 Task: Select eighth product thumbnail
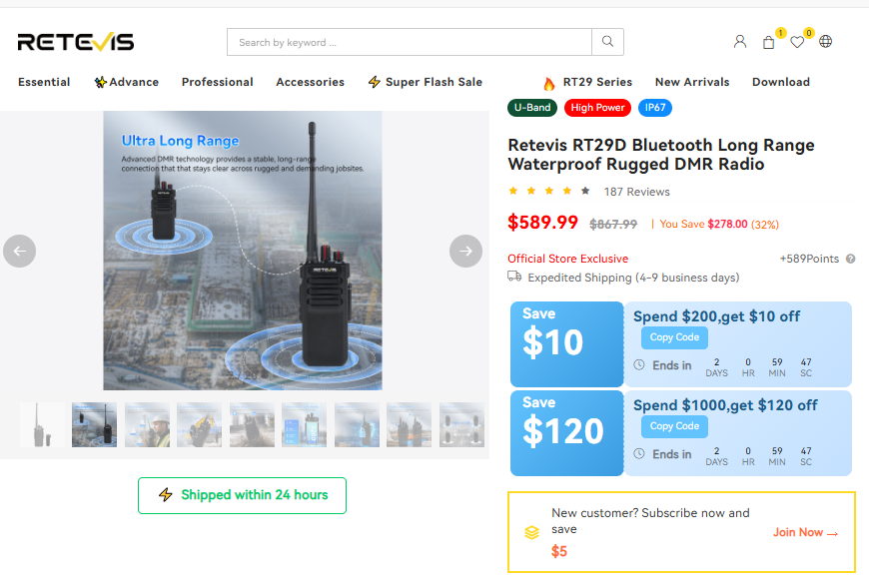point(409,424)
